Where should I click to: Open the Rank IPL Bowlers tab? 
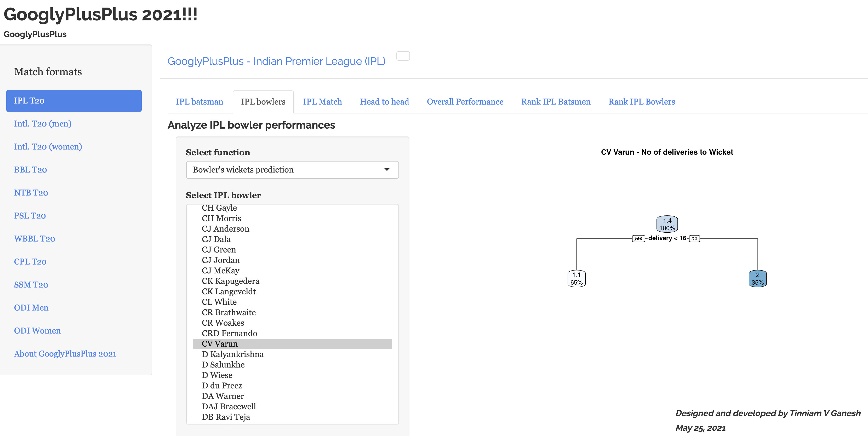[x=641, y=102]
